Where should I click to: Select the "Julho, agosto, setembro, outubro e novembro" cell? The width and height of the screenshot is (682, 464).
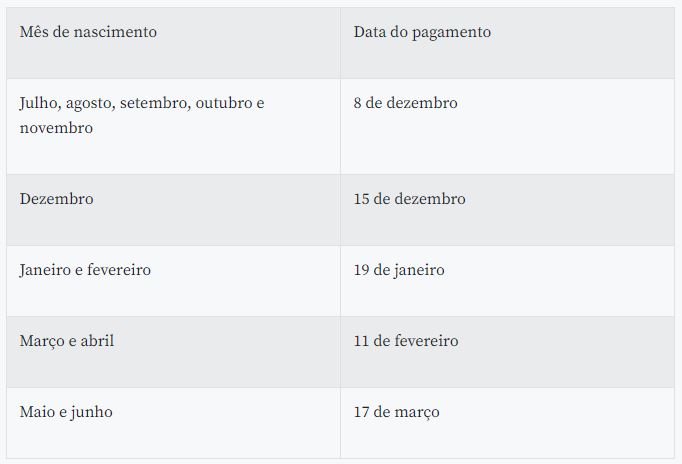tap(142, 116)
